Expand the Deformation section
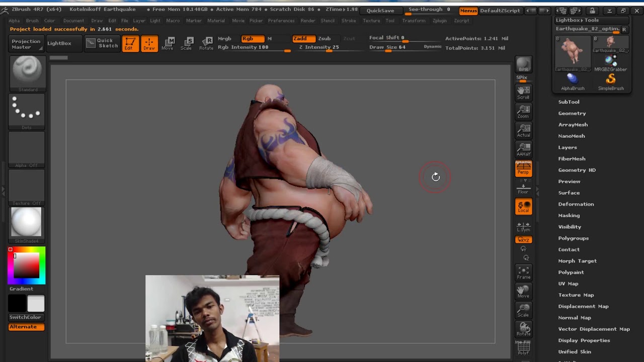Screen dimensions: 644x362 tap(576, 204)
